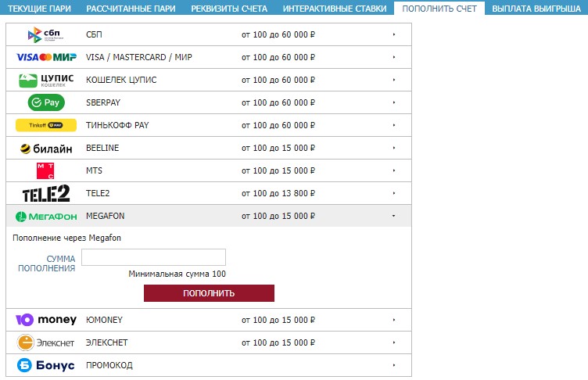Viewport: 588px width, 380px height.
Task: Expand the КОШЕЛЕК ЦУПИС row arrow
Action: [x=394, y=80]
